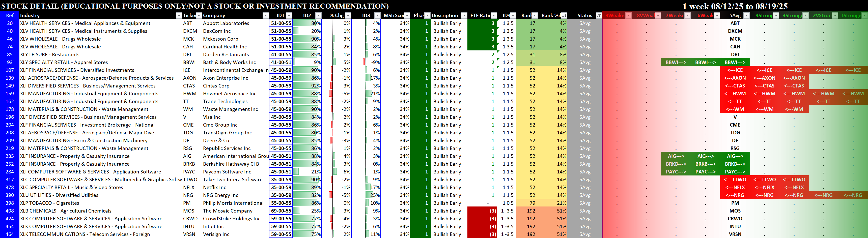
Task: Select the 'XLP TOBACCO - Cigarettes' industry cell
Action: tap(49, 203)
